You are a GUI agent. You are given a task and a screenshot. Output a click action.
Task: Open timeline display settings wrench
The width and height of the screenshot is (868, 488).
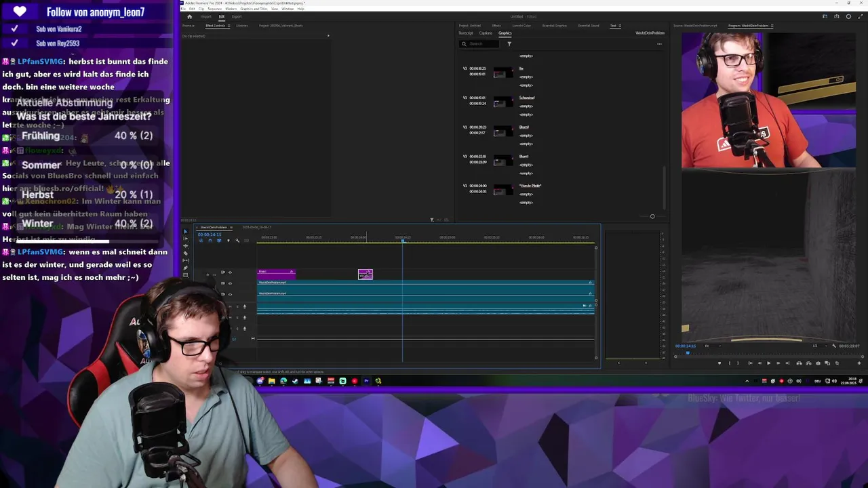click(x=237, y=240)
